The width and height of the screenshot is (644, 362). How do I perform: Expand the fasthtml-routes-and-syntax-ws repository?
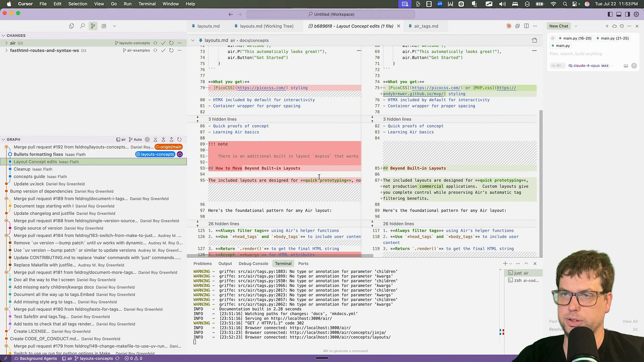coord(6,50)
